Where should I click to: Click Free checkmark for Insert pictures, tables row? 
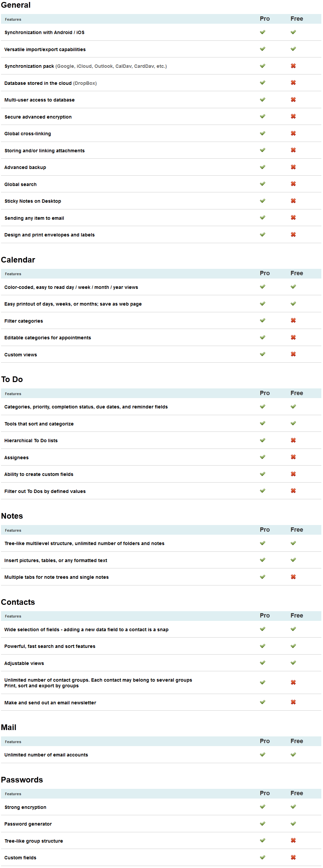(293, 560)
